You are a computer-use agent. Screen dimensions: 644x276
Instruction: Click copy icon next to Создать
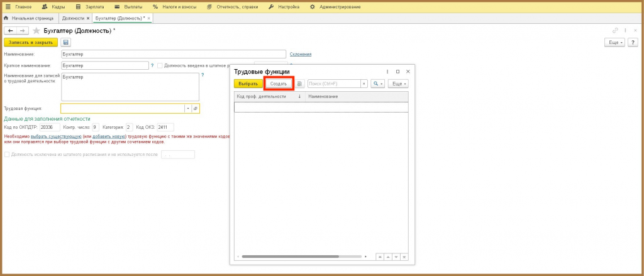click(x=300, y=84)
